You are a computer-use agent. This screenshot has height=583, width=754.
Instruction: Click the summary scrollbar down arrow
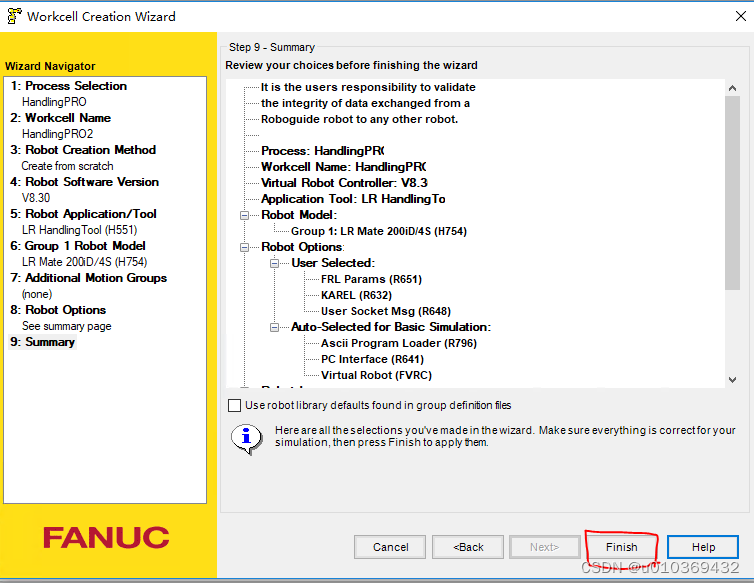pos(732,380)
